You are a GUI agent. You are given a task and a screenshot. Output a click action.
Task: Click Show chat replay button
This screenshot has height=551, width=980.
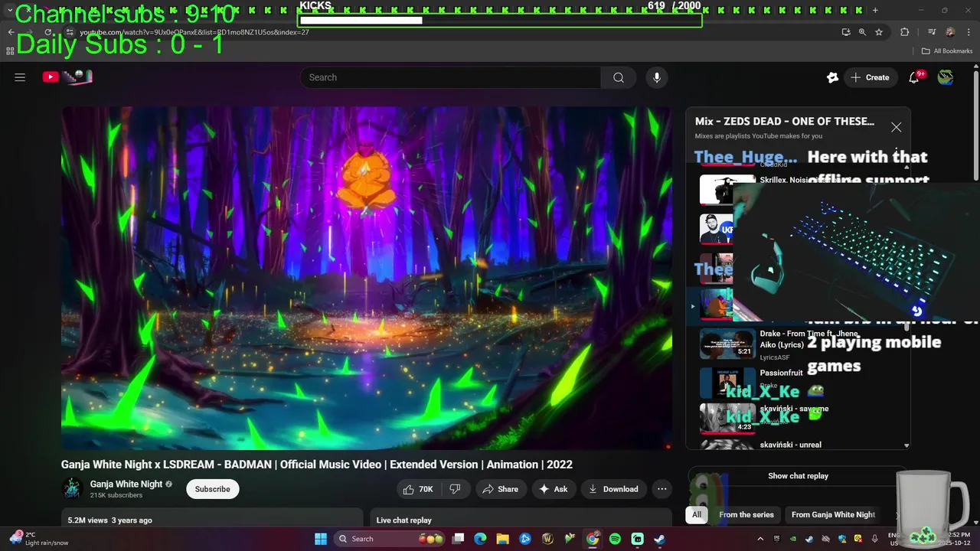pos(798,476)
